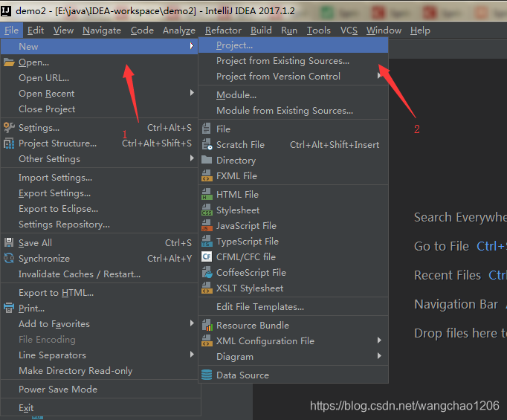Screen dimensions: 507x420
Task: Select Export to HTML...
Action: (x=100, y=293)
